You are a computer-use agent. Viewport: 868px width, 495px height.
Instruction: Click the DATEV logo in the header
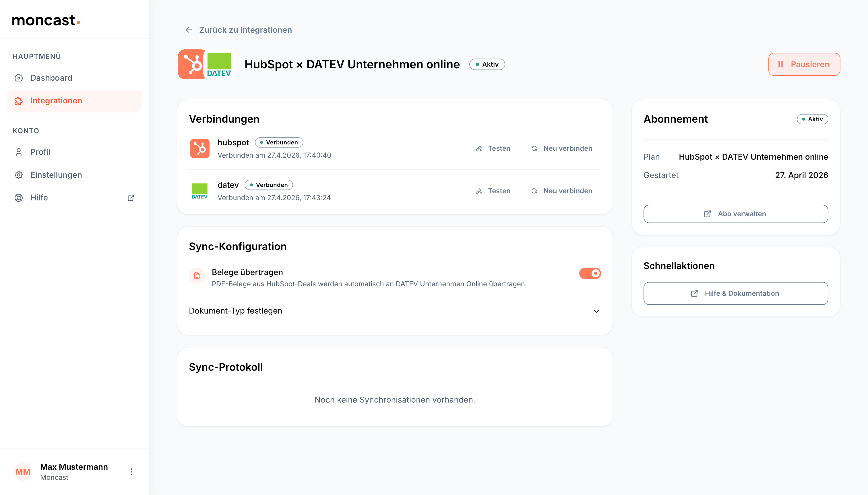pos(219,64)
